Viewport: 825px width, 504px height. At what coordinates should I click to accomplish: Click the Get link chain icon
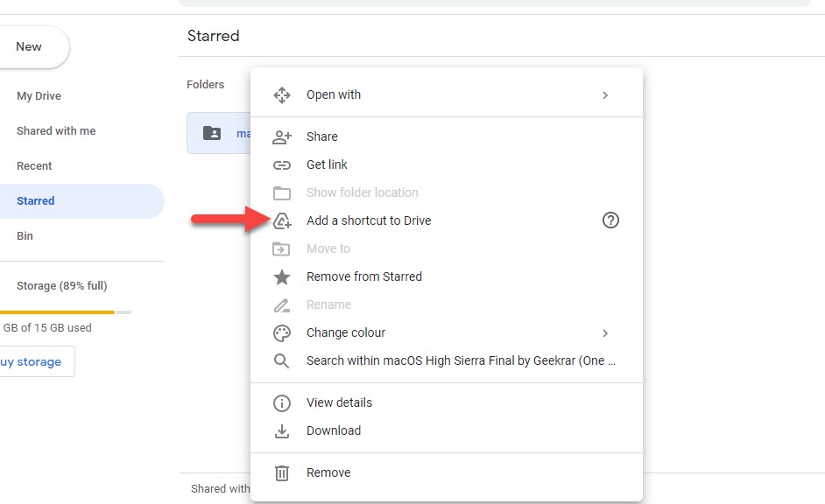coord(281,164)
